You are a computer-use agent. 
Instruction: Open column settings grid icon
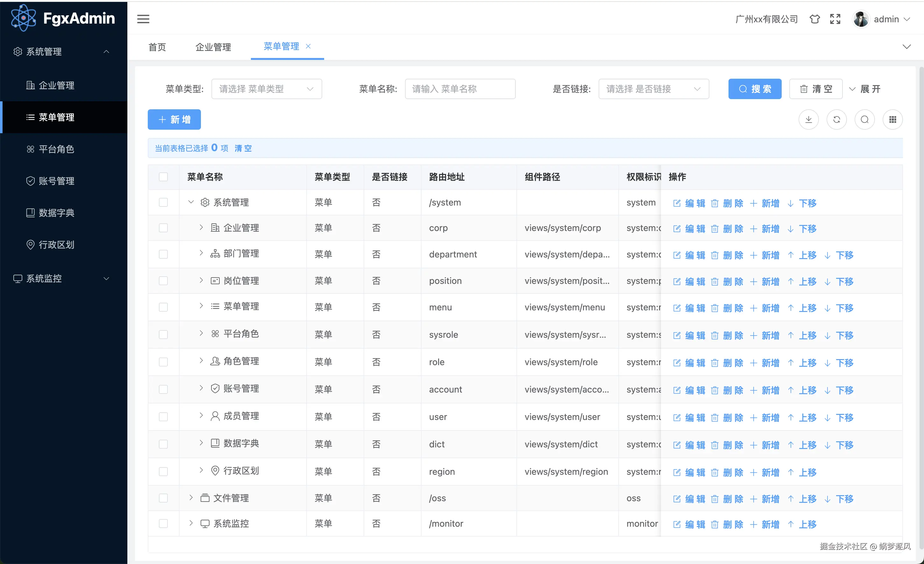[892, 119]
